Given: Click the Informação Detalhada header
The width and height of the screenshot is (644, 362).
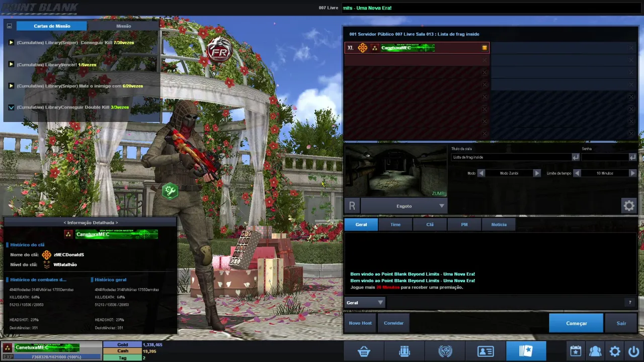Looking at the screenshot, I should [91, 223].
